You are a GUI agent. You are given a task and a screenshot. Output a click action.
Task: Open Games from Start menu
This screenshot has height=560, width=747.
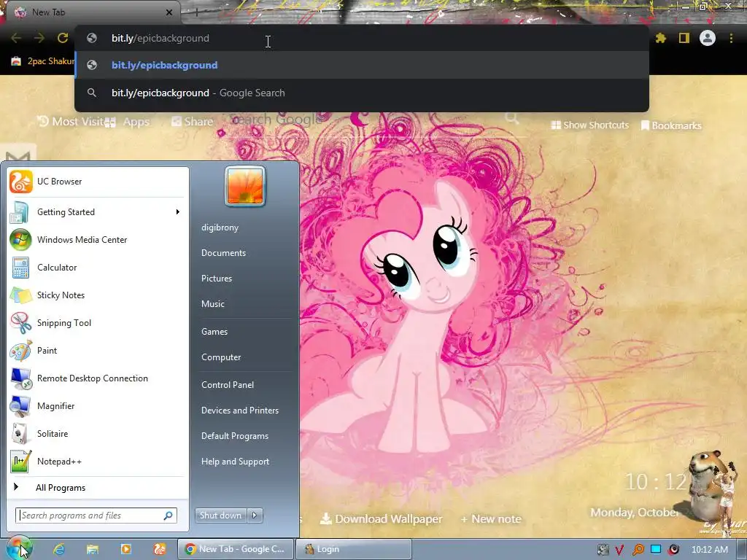[214, 332]
